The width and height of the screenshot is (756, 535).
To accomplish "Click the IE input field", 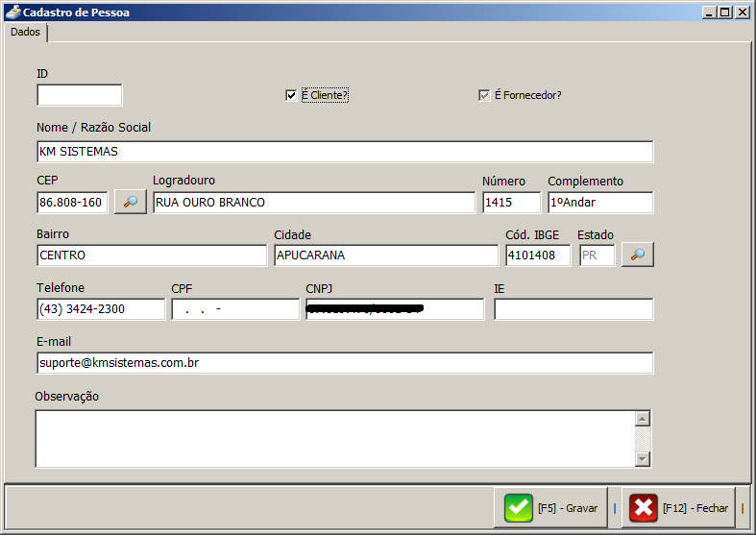I will (573, 309).
